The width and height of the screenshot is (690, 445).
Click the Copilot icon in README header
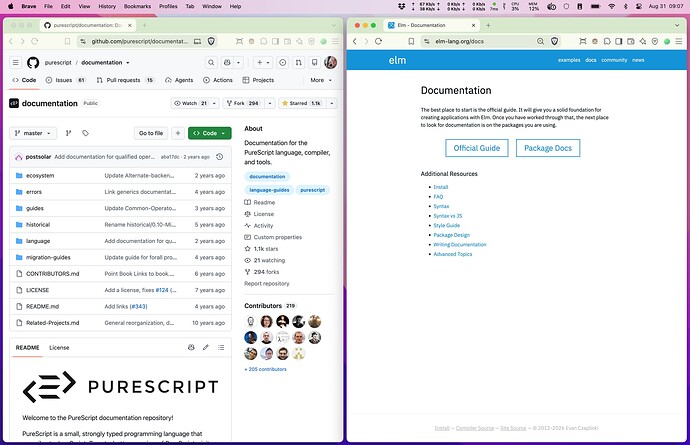coord(191,347)
